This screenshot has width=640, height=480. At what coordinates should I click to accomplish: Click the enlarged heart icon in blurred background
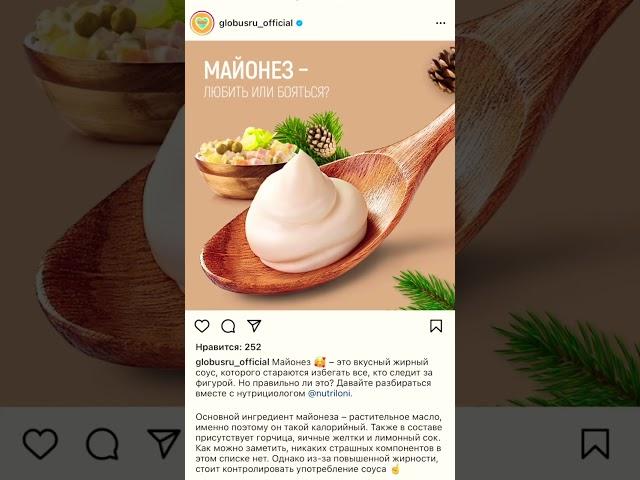[x=40, y=444]
